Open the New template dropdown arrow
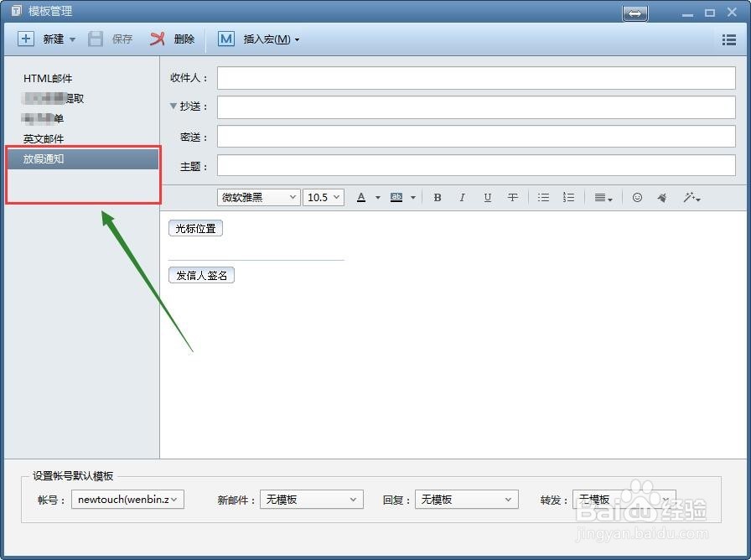Viewport: 751px width, 560px height. click(x=72, y=39)
